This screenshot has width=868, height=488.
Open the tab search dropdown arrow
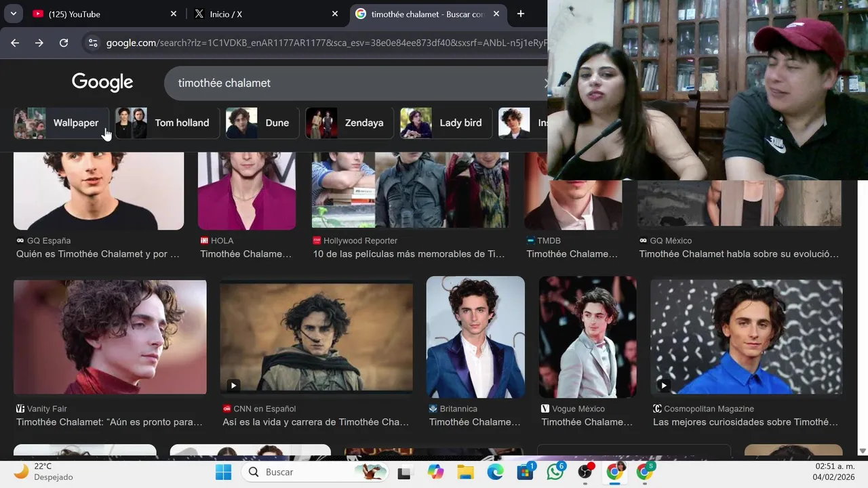click(x=13, y=14)
